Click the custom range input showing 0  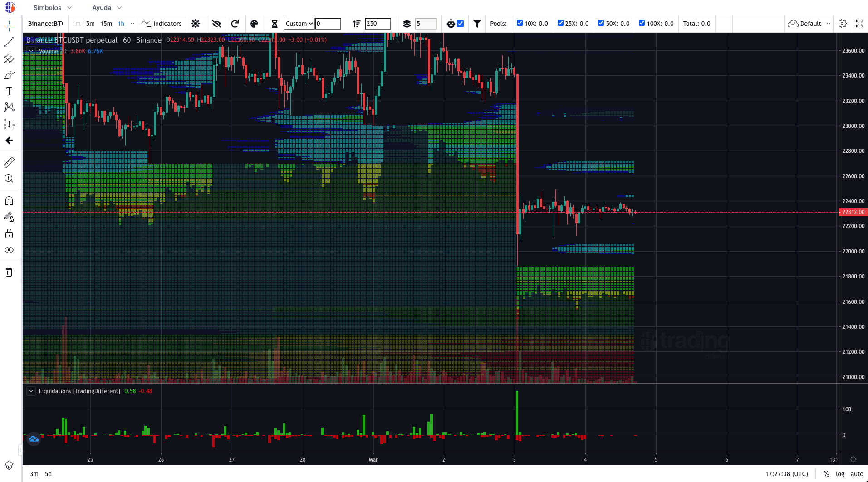(x=328, y=24)
